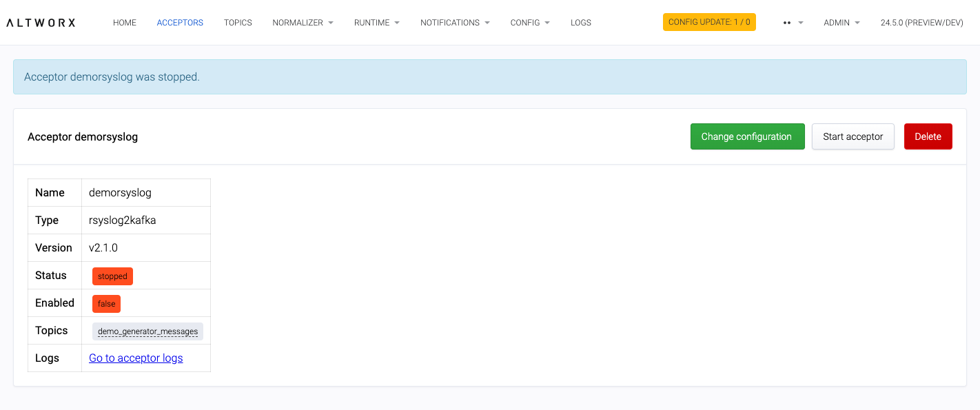This screenshot has height=410, width=980.
Task: Expand the RUNTIME dropdown menu
Action: coord(376,23)
